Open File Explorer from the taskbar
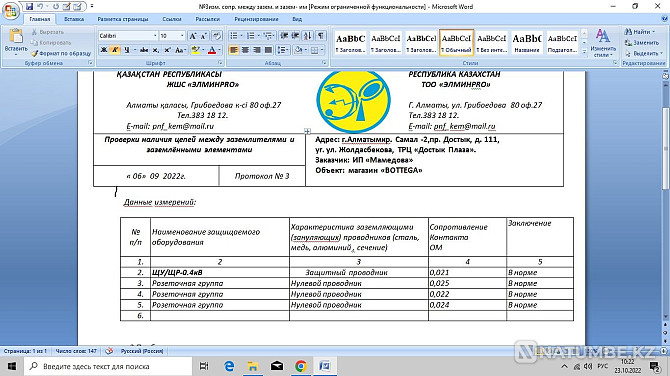This screenshot has width=670, height=376. (x=253, y=366)
